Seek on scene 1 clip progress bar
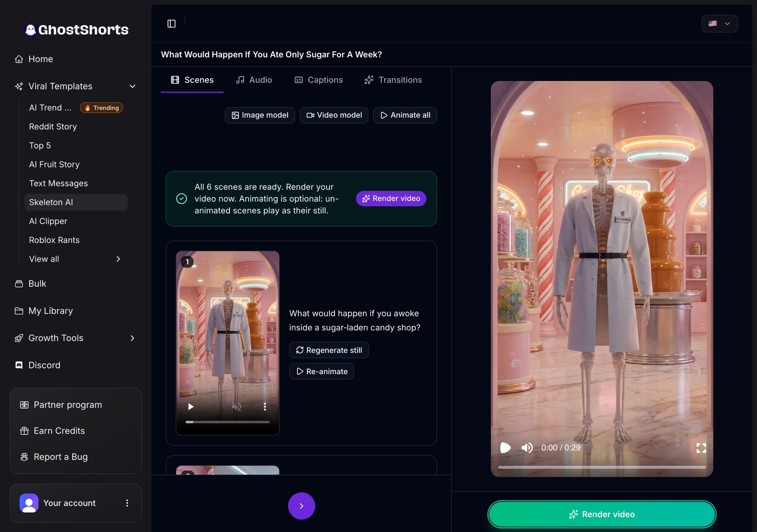 tap(228, 422)
